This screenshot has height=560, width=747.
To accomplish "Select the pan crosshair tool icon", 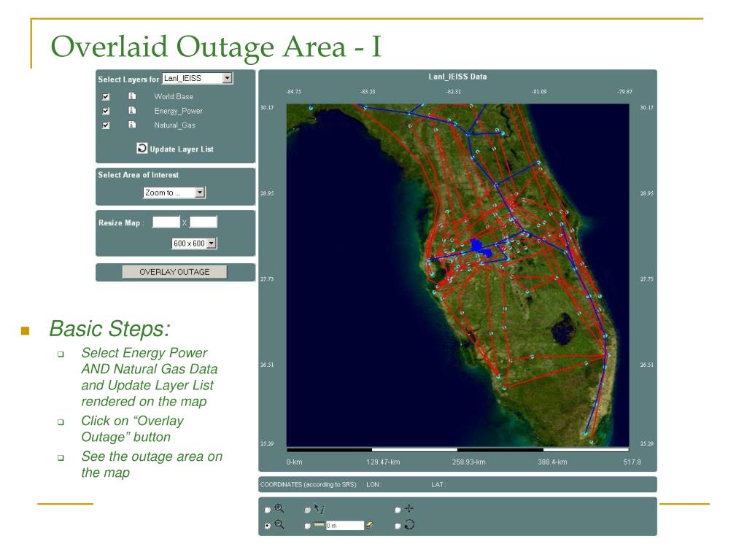I will coord(409,508).
